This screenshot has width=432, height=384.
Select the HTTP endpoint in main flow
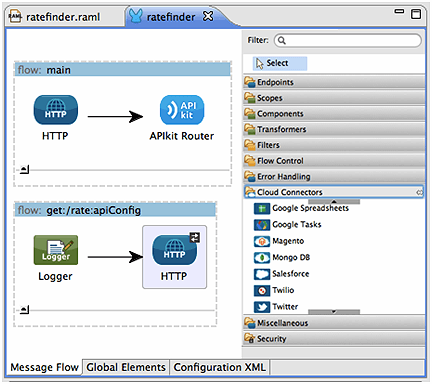click(x=56, y=110)
